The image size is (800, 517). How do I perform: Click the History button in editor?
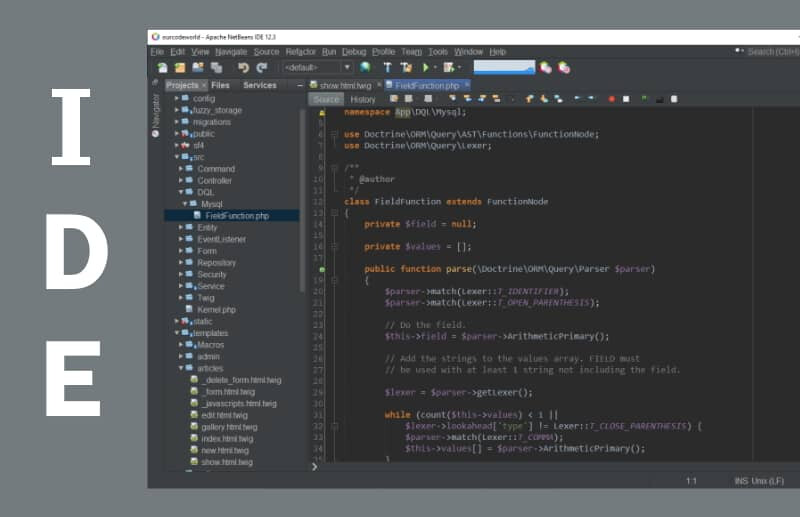(x=363, y=99)
